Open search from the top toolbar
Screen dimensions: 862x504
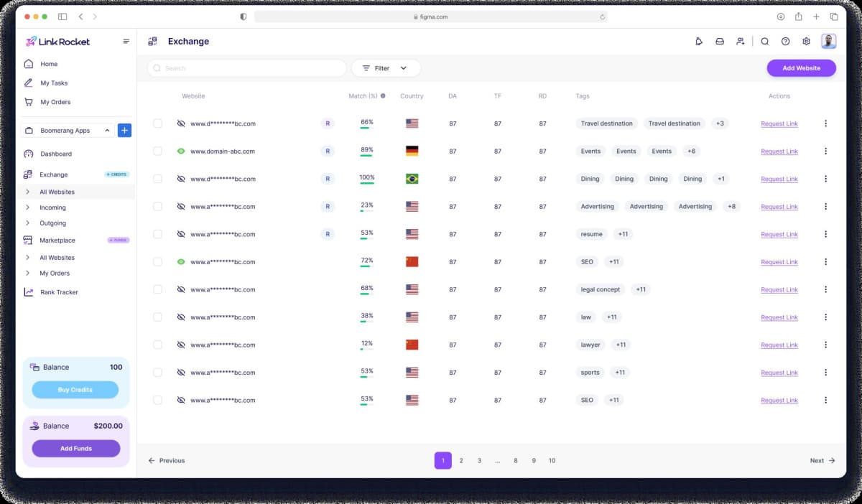pyautogui.click(x=765, y=42)
